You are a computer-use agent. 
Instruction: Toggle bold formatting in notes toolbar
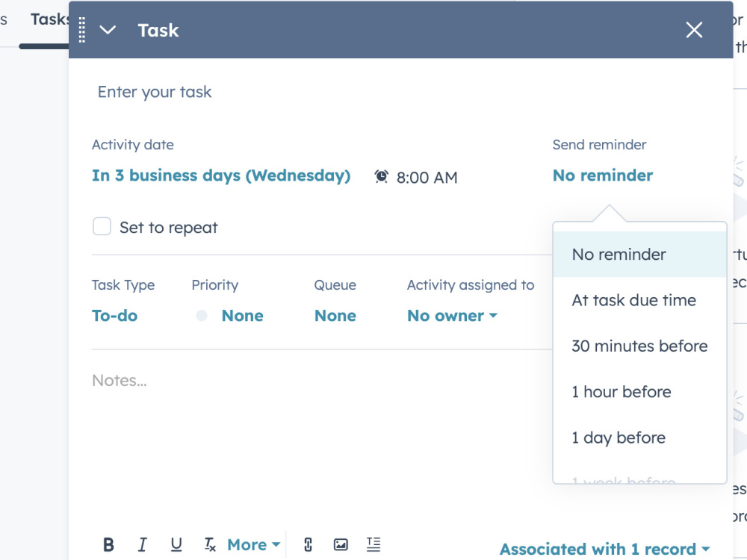[x=108, y=544]
